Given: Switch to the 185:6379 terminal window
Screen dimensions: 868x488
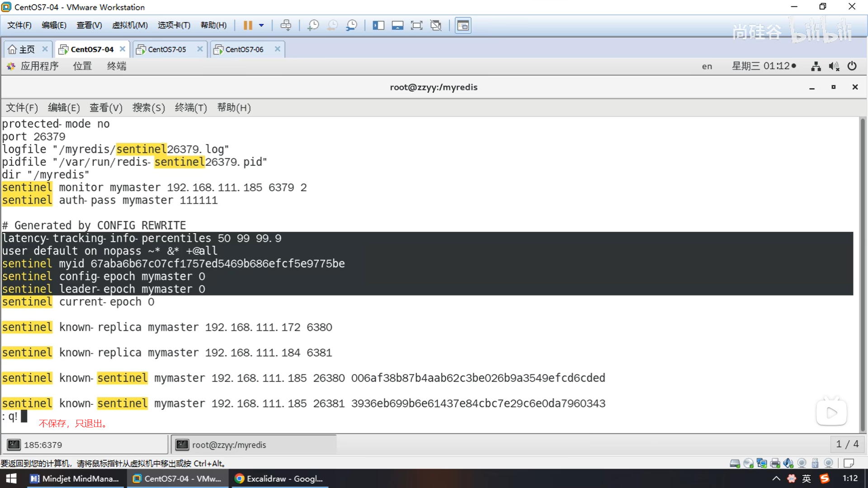Looking at the screenshot, I should pyautogui.click(x=85, y=445).
